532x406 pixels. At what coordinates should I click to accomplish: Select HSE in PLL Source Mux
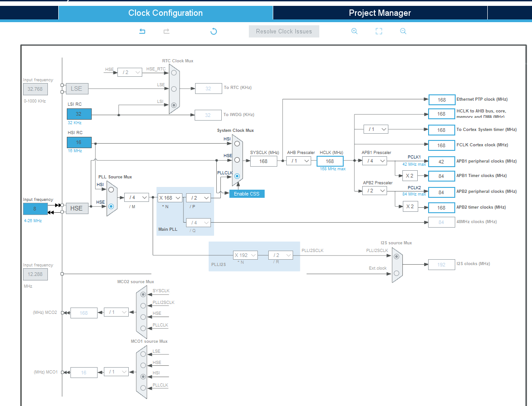pyautogui.click(x=111, y=206)
